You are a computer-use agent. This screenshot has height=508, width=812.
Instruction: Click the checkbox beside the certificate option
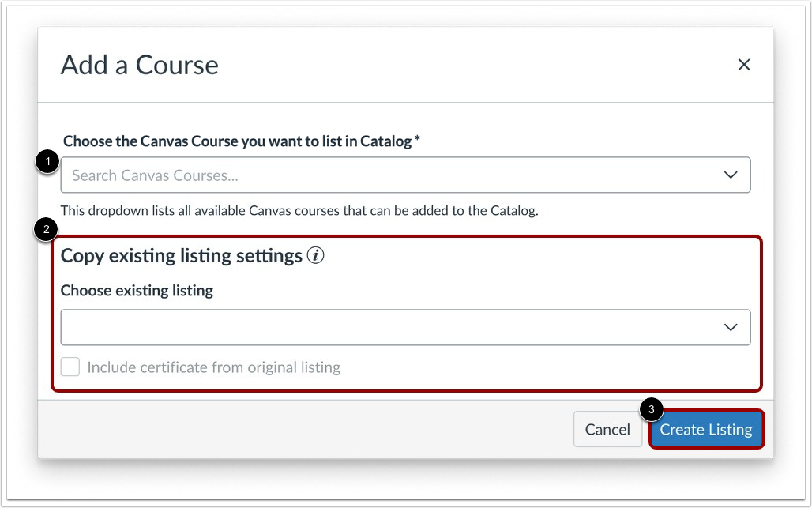click(70, 367)
